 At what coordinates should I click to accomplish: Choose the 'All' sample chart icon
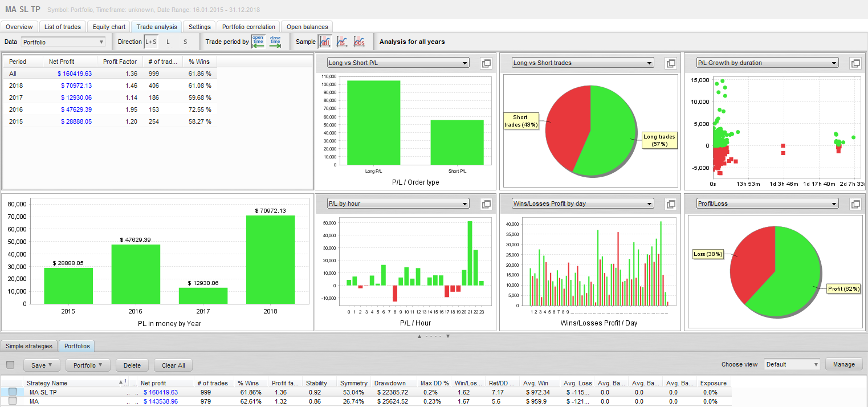pyautogui.click(x=325, y=42)
